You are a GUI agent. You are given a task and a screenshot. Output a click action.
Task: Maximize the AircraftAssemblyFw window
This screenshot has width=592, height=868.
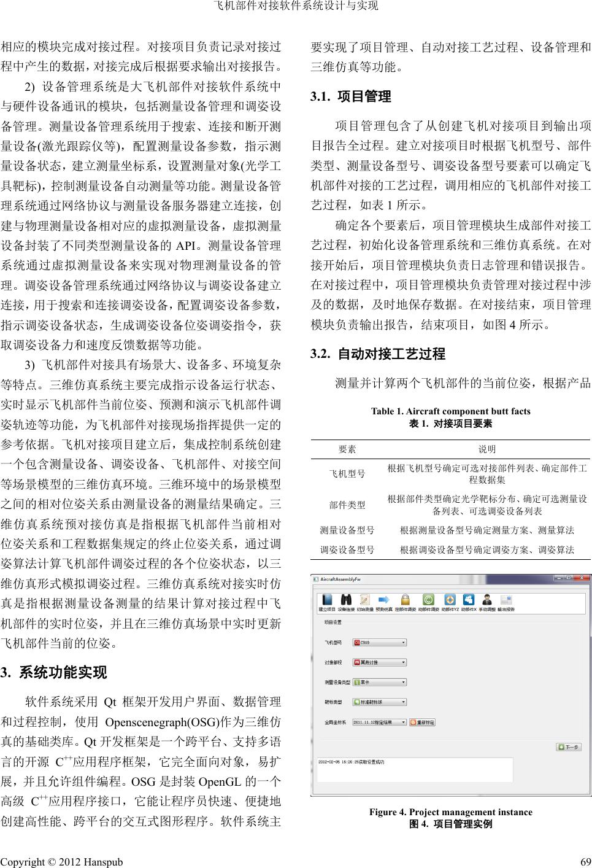tap(567, 578)
